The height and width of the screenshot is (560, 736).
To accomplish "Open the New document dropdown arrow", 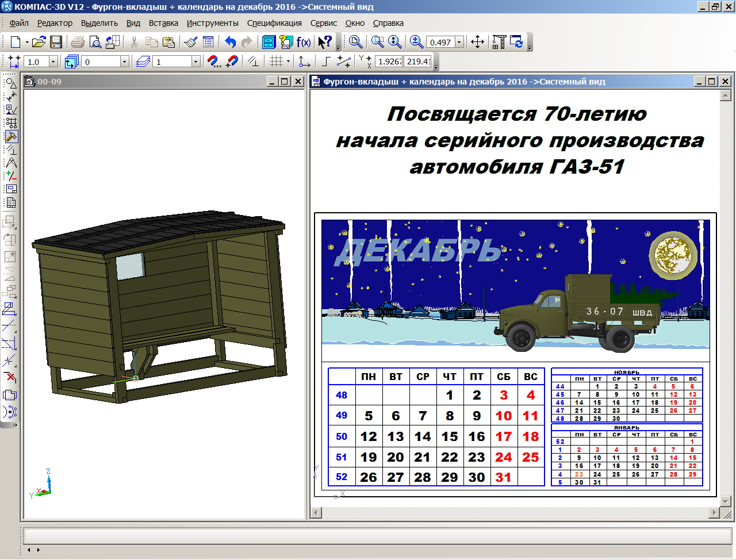I will pos(26,42).
